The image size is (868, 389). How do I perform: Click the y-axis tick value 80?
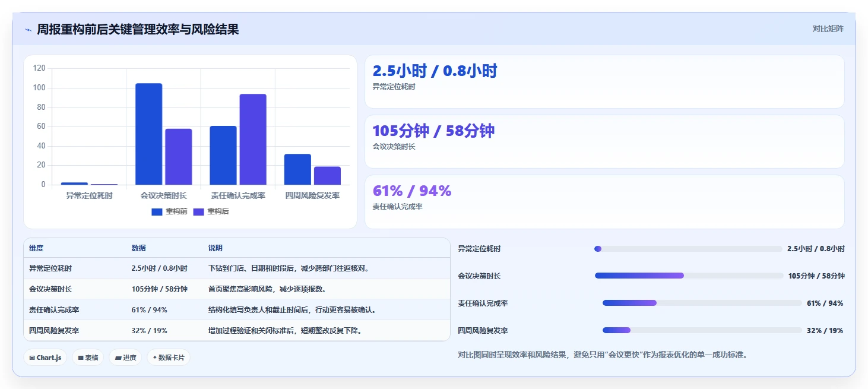coord(41,107)
